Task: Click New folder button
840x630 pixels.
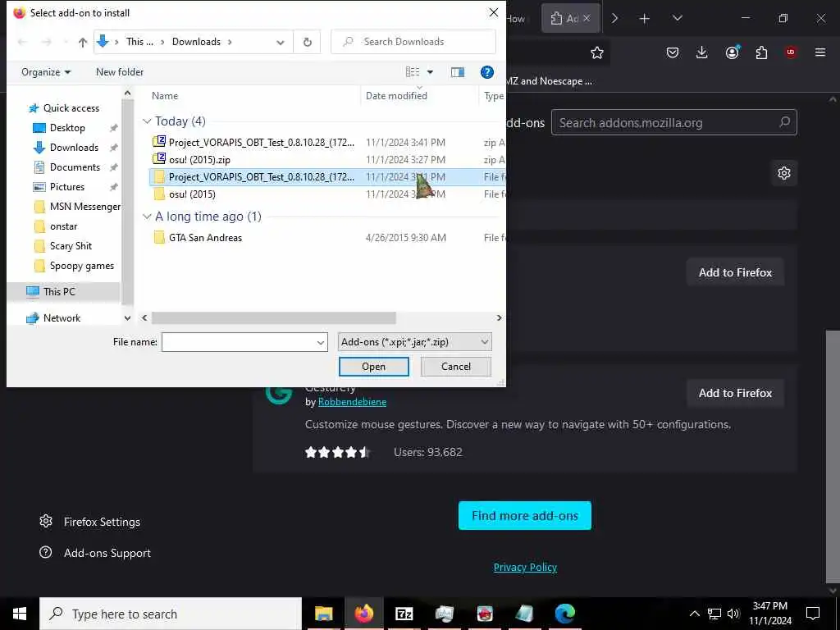Action: tap(120, 72)
